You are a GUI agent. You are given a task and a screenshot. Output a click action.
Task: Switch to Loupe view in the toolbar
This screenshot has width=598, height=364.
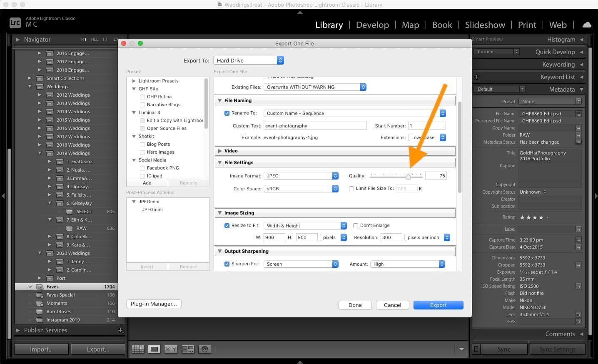154,349
